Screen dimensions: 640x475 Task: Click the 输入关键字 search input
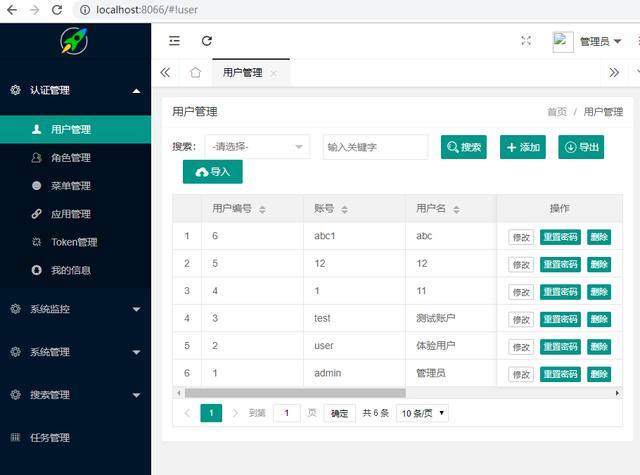[x=376, y=147]
